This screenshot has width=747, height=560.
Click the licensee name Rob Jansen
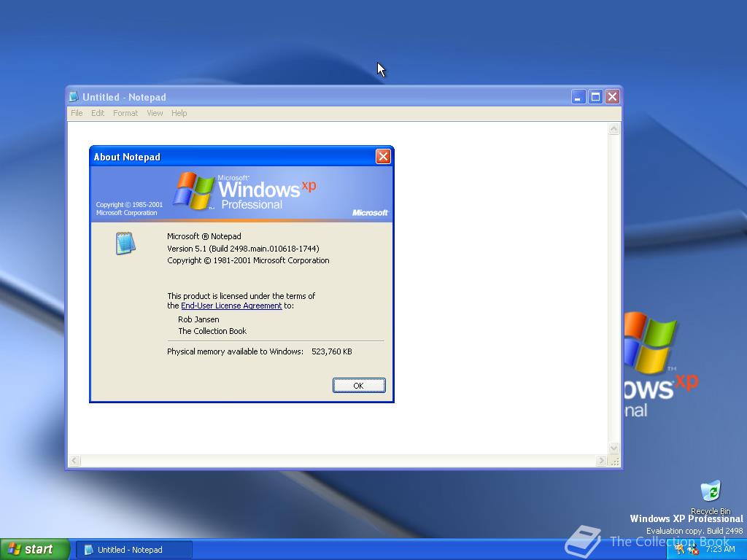pos(198,319)
